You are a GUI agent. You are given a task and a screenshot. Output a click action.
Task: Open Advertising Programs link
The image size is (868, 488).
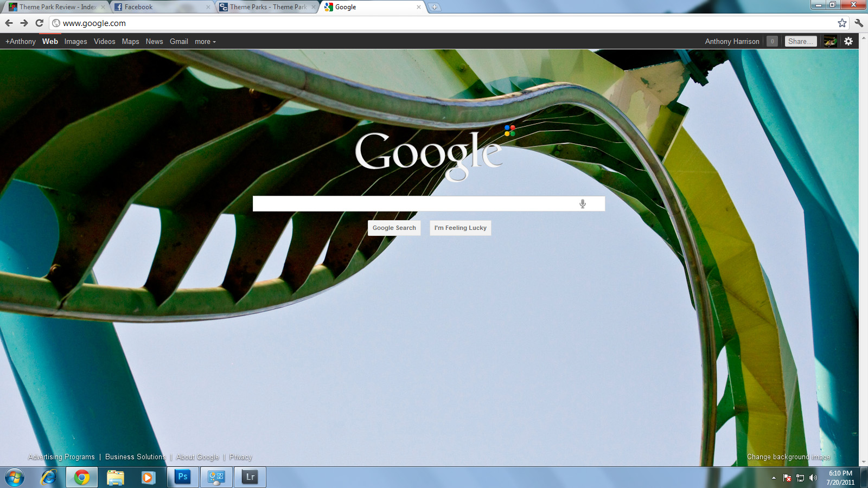coord(61,457)
